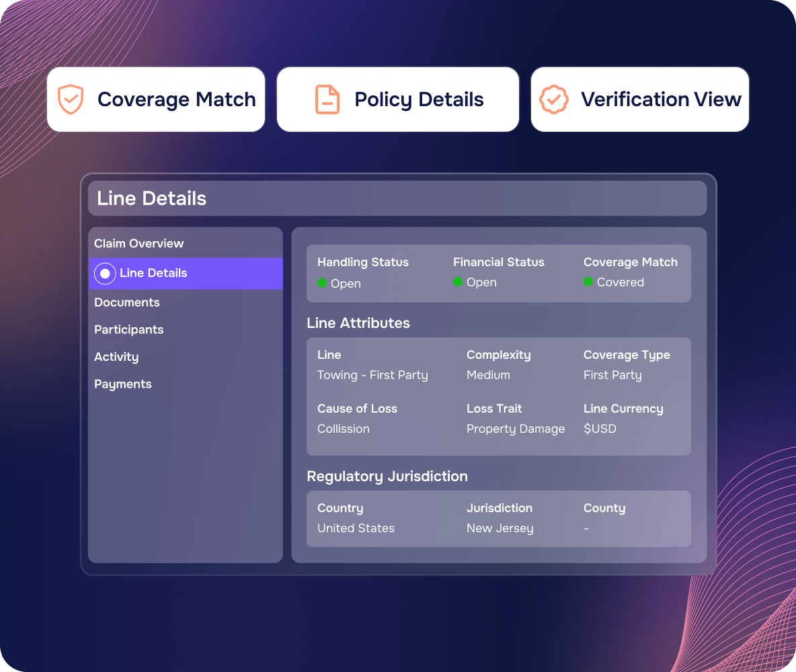Click the Cause of Loss label
This screenshot has width=796, height=672.
(358, 409)
